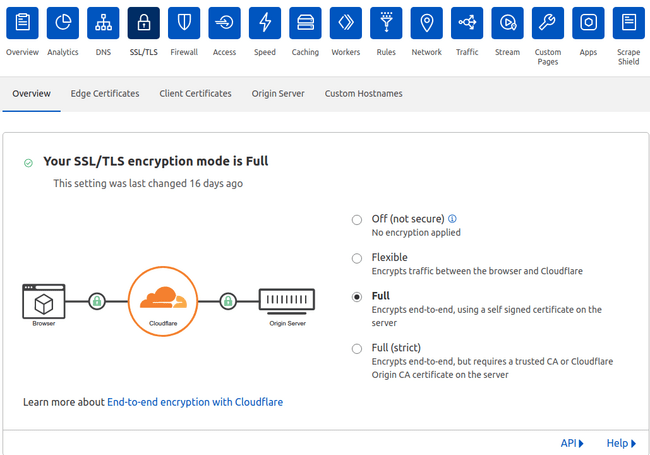Viewport: 650px width, 455px height.
Task: Click the padlock between Cloudflare and Origin Server
Action: click(x=228, y=301)
